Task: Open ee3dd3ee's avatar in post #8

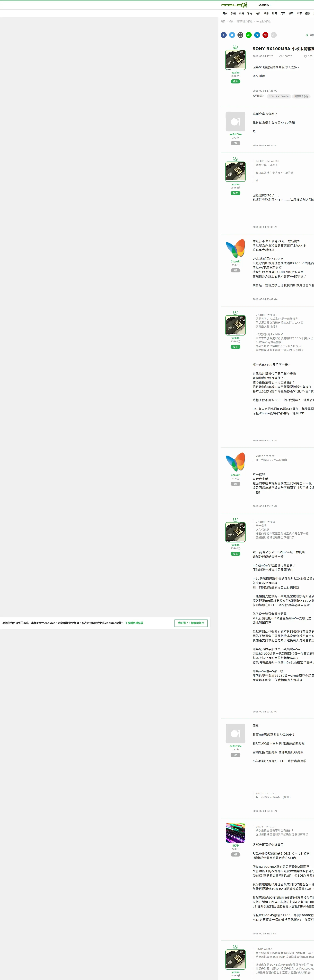Action: point(235,734)
